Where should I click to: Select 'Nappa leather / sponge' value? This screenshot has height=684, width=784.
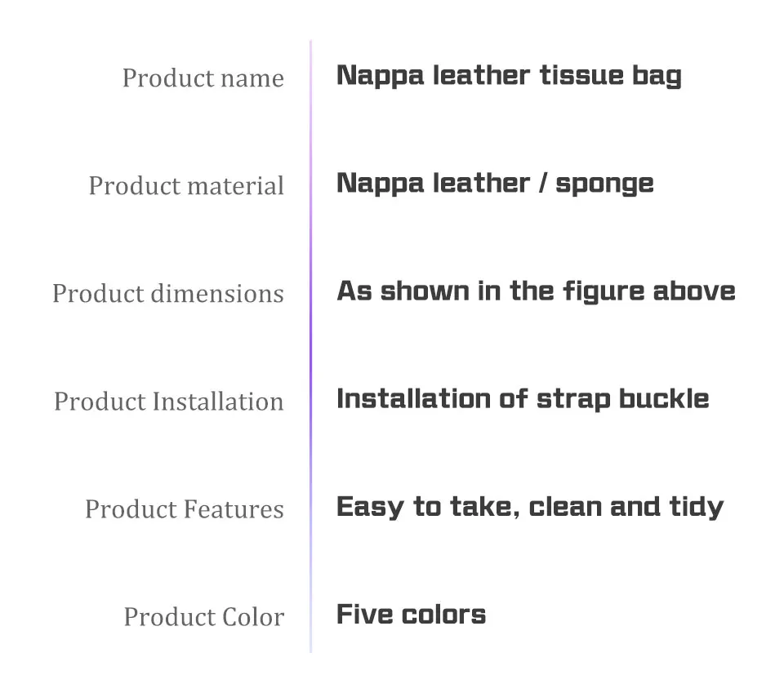tap(495, 184)
